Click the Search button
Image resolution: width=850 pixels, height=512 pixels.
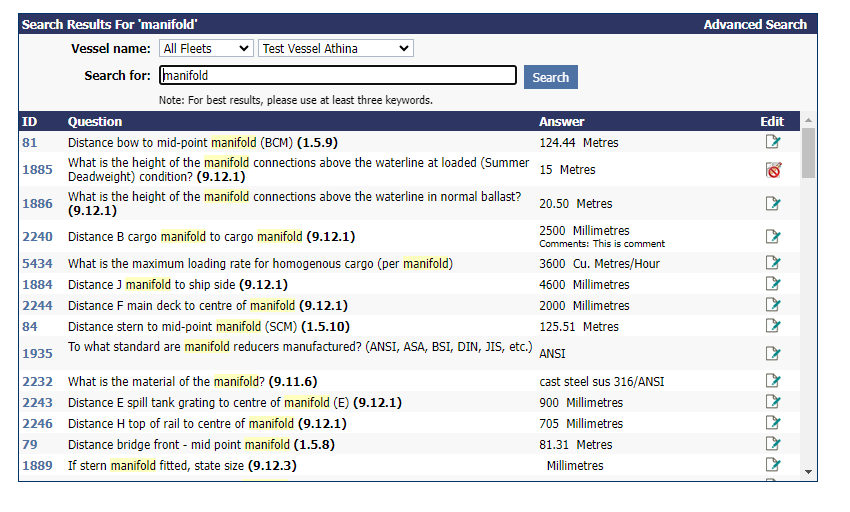(x=550, y=77)
